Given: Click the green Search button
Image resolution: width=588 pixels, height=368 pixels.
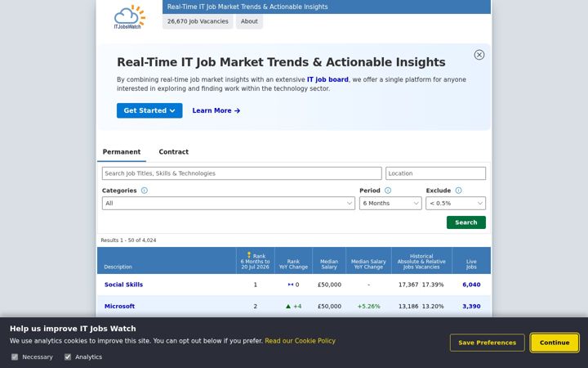Looking at the screenshot, I should 465,222.
